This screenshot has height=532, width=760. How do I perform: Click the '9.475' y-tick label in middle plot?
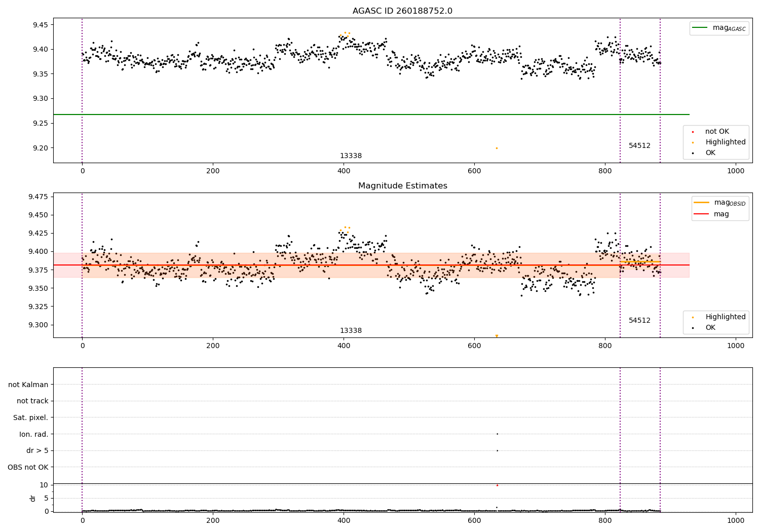point(39,197)
